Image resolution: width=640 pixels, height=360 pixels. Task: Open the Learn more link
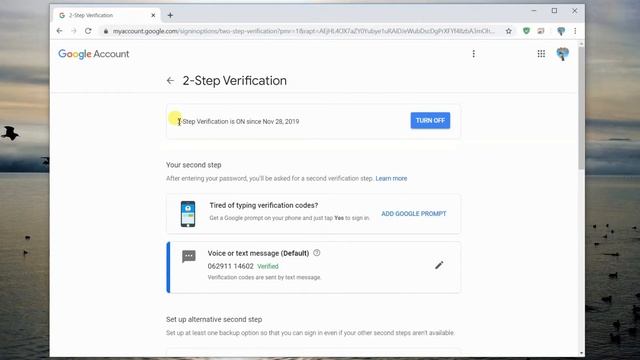[391, 178]
